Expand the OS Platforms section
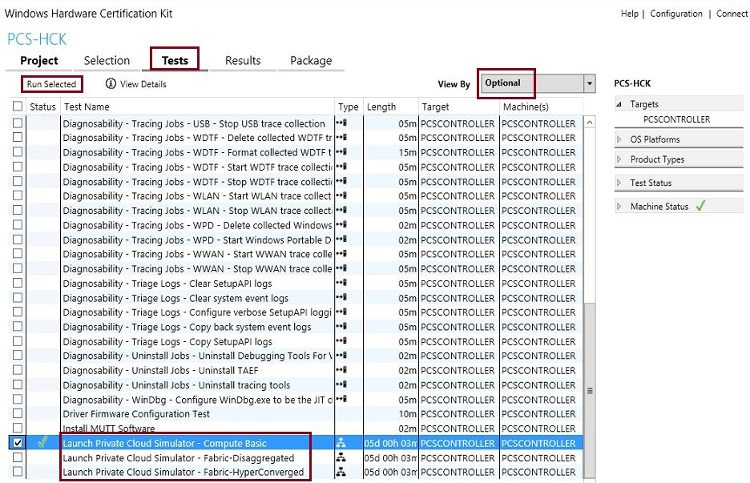Image resolution: width=750 pixels, height=483 pixels. (619, 139)
